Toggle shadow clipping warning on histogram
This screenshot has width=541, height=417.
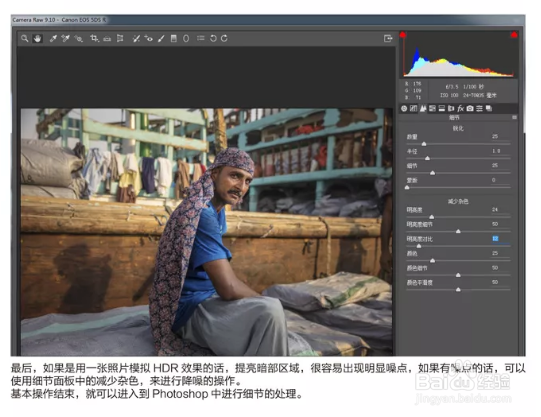(403, 35)
